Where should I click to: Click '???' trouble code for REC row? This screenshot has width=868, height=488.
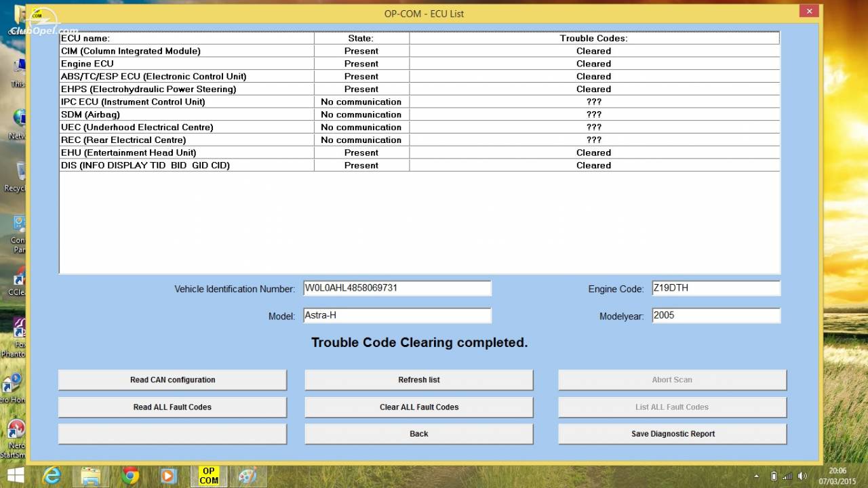[594, 140]
